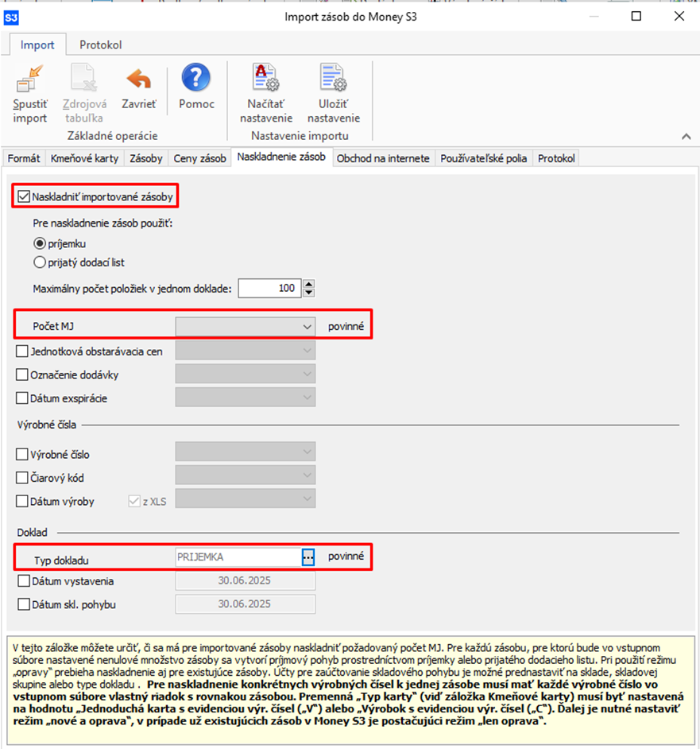Open Pomoc help icon

coord(195,77)
